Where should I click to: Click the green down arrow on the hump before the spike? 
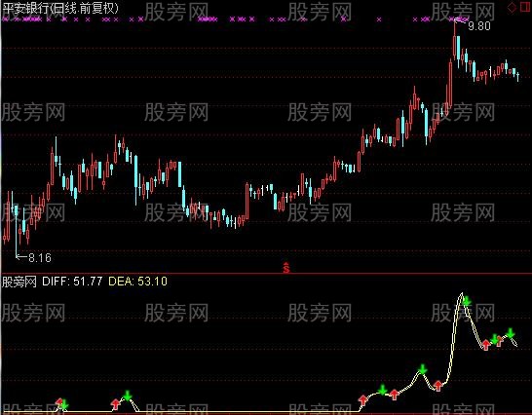[423, 369]
